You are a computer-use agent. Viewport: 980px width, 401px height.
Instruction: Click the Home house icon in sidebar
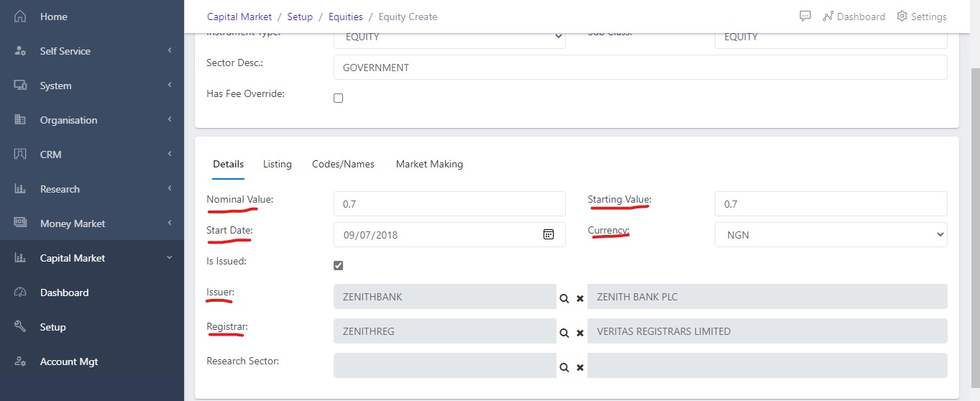[20, 16]
